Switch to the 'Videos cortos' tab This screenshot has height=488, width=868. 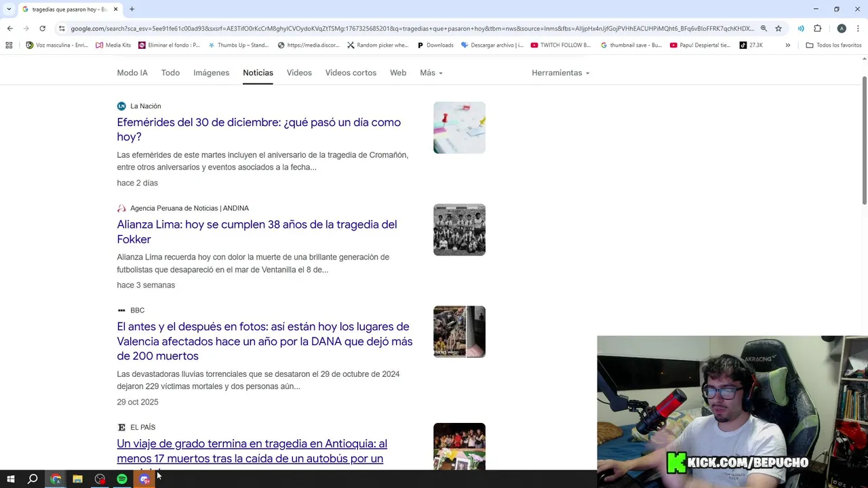point(351,73)
